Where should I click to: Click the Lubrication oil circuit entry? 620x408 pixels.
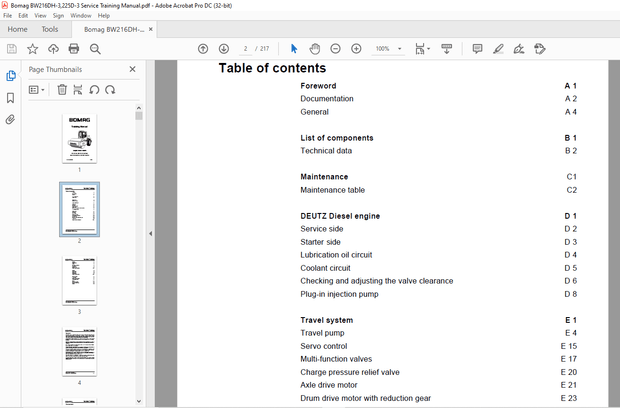(x=336, y=255)
